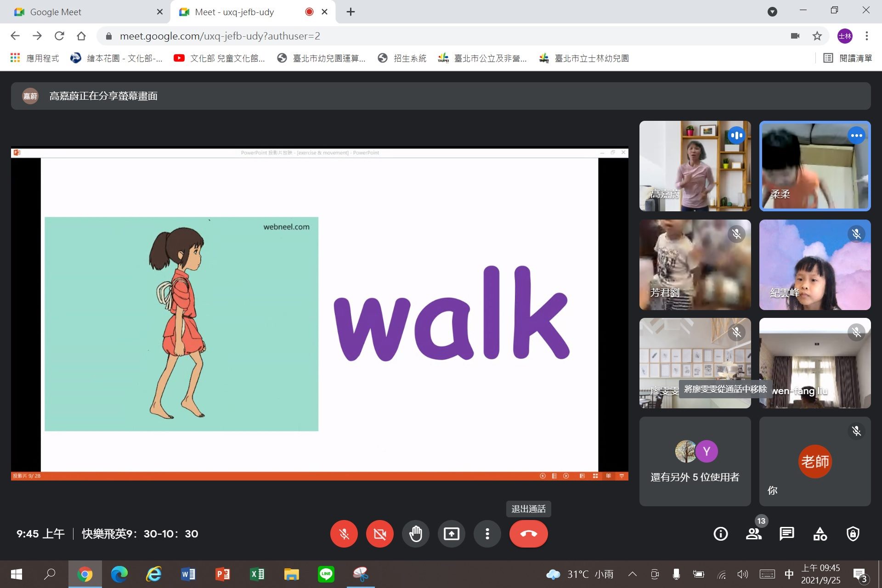Open options on 柔柔 video tile

tap(857, 136)
